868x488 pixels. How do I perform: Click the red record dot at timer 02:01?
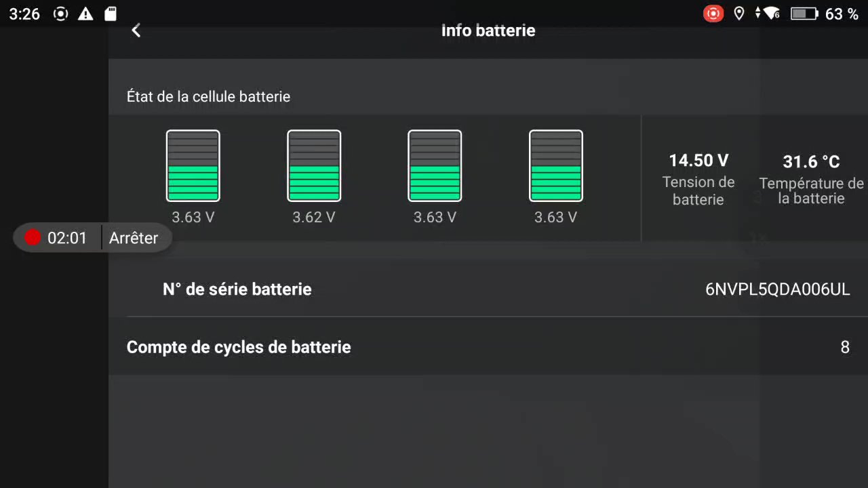33,238
